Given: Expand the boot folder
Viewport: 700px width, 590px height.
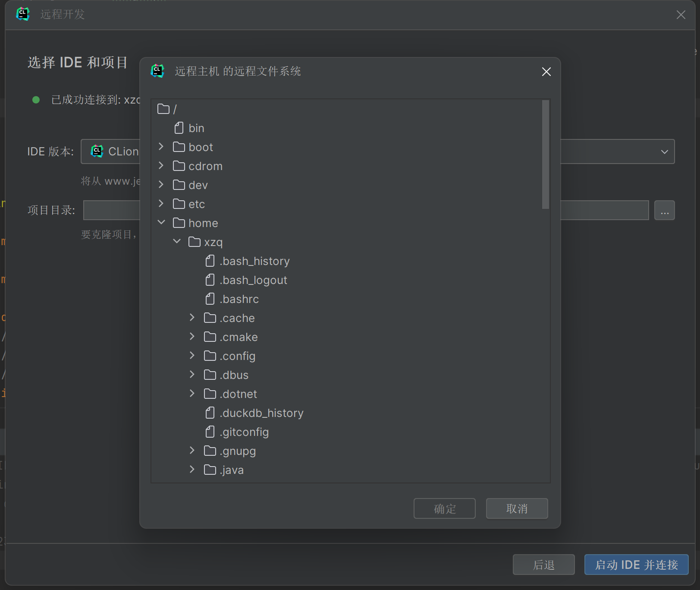Looking at the screenshot, I should (161, 147).
